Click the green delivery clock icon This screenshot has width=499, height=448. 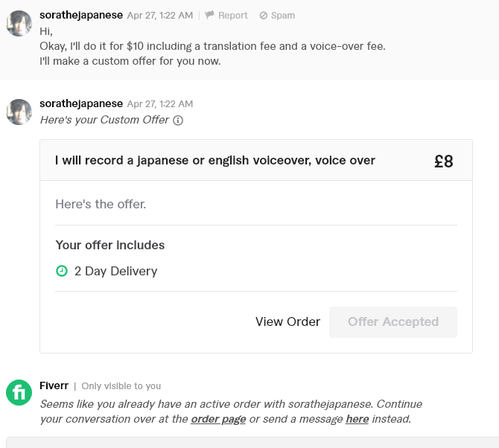click(62, 271)
